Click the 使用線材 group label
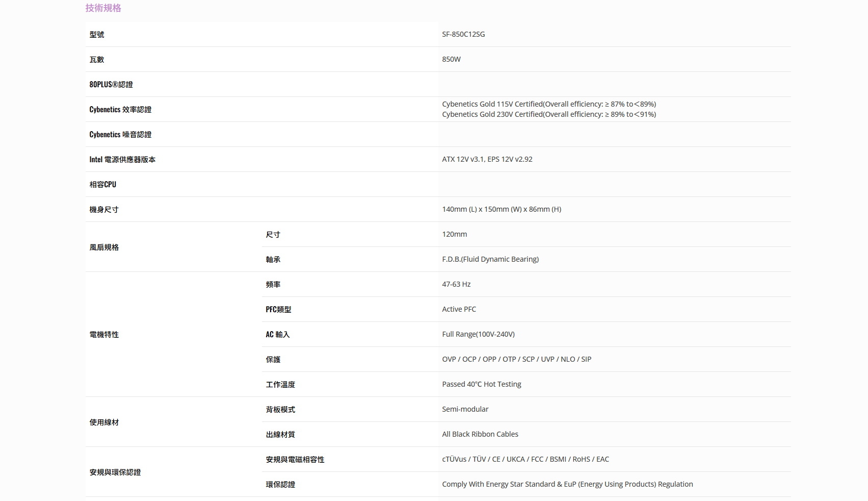Viewport: 868px width, 501px height. 104,422
